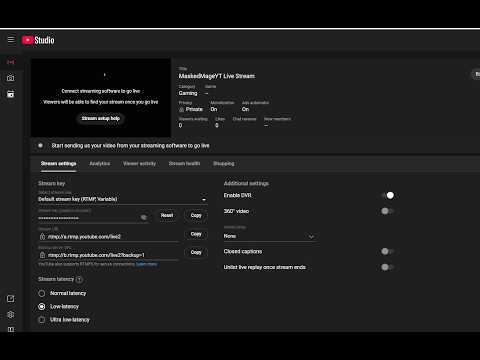Switch to the Stream settings tab
This screenshot has height=360, width=480.
(59, 163)
